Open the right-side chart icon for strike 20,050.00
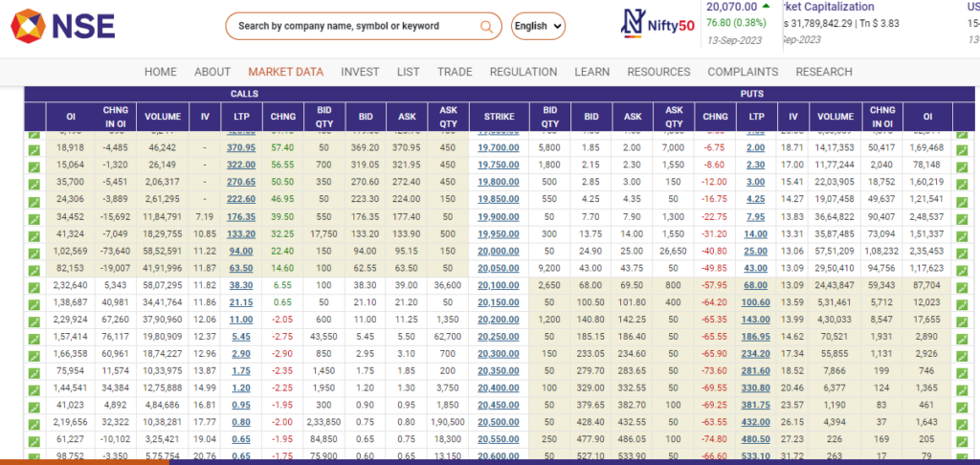The width and height of the screenshot is (980, 465). (962, 270)
